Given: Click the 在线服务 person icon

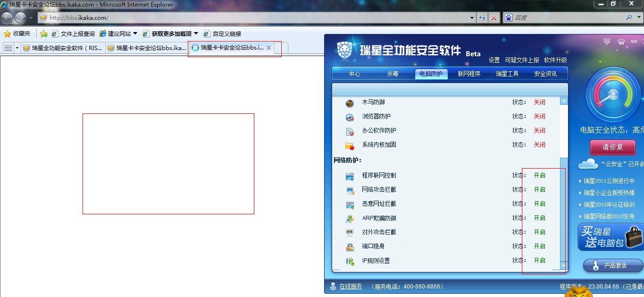Looking at the screenshot, I should pos(334,286).
